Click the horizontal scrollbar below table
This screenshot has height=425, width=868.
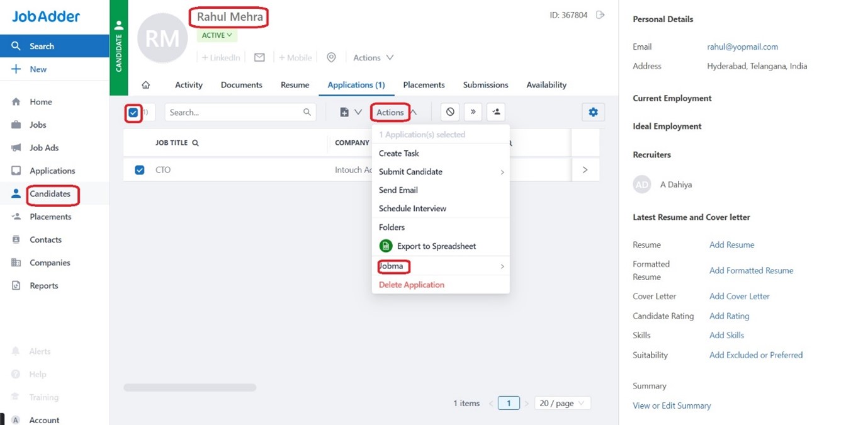pos(189,387)
